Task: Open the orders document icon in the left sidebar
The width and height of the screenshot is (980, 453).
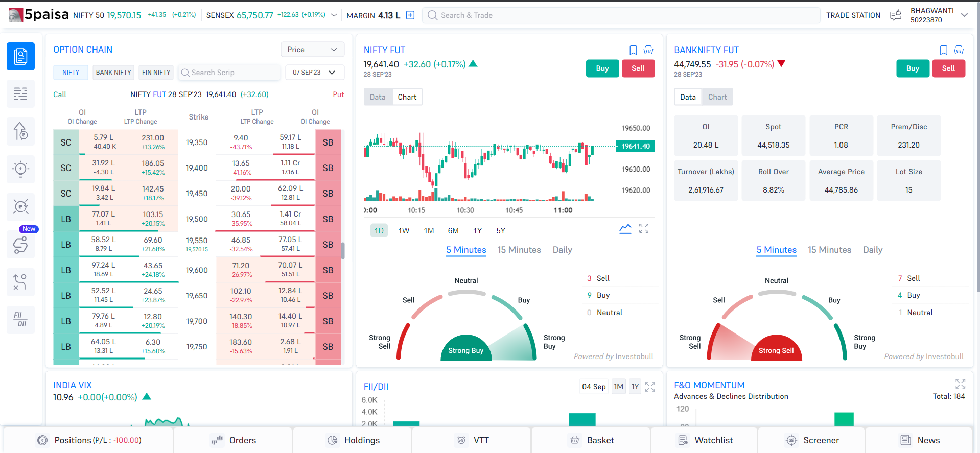Action: (20, 56)
